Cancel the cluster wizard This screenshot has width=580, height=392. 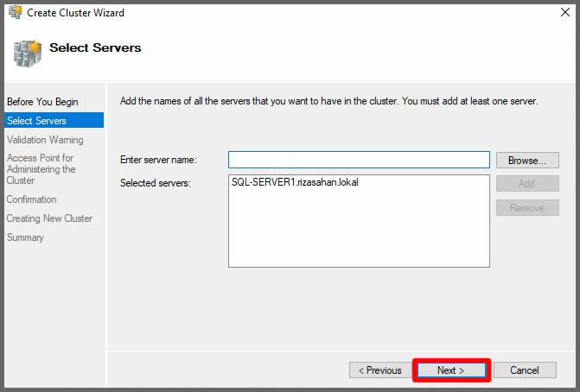coord(524,370)
